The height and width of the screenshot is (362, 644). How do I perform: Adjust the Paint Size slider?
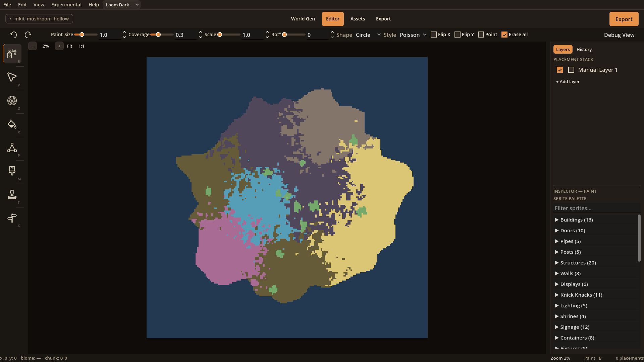point(86,35)
